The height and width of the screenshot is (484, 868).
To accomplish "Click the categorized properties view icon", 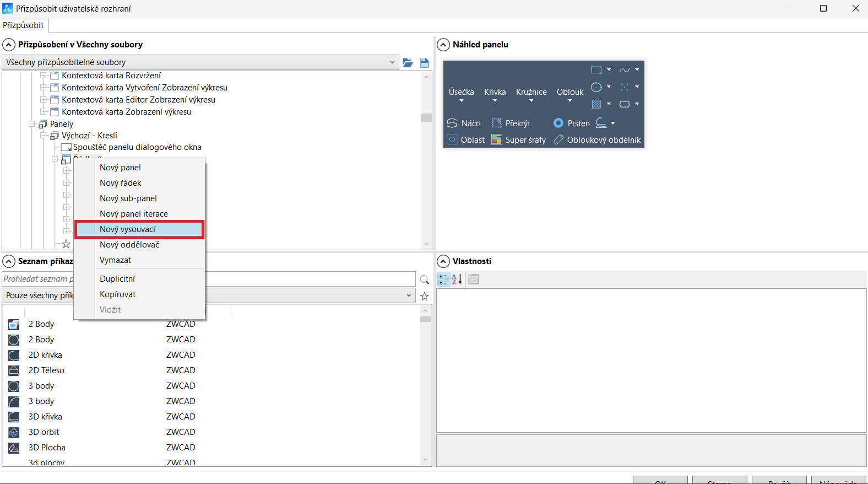I will click(443, 279).
